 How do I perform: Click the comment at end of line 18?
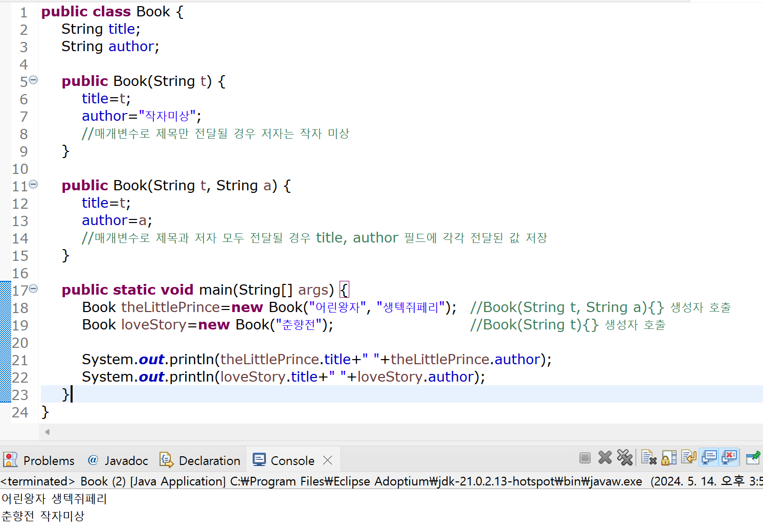(600, 307)
